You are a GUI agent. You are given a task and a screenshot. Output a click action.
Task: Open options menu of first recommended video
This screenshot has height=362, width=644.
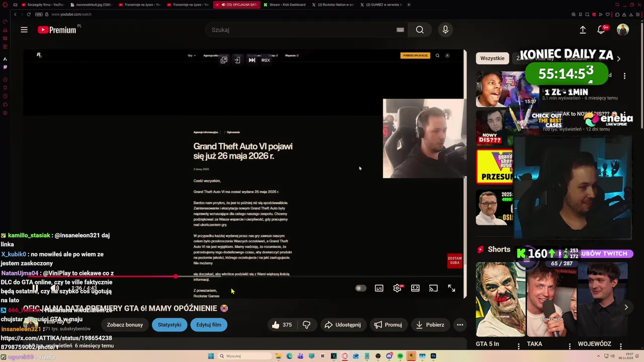click(x=624, y=76)
